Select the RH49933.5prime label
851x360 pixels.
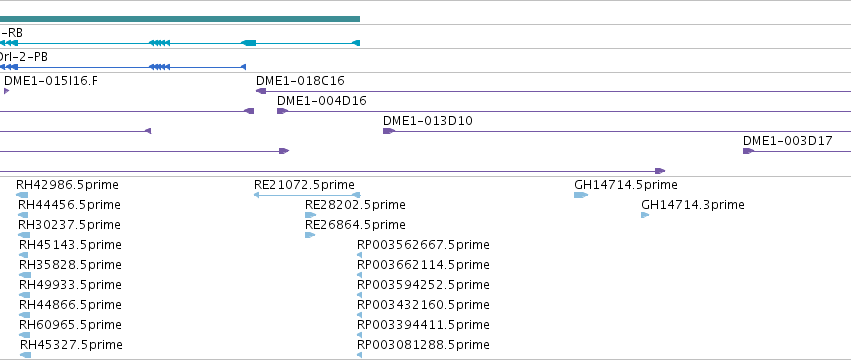(x=70, y=285)
